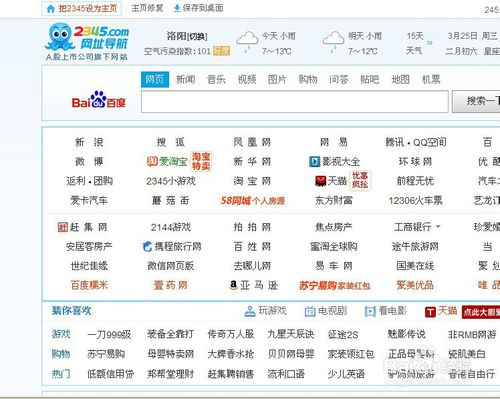
Task: Open the 东方财富 link
Action: coord(334,200)
